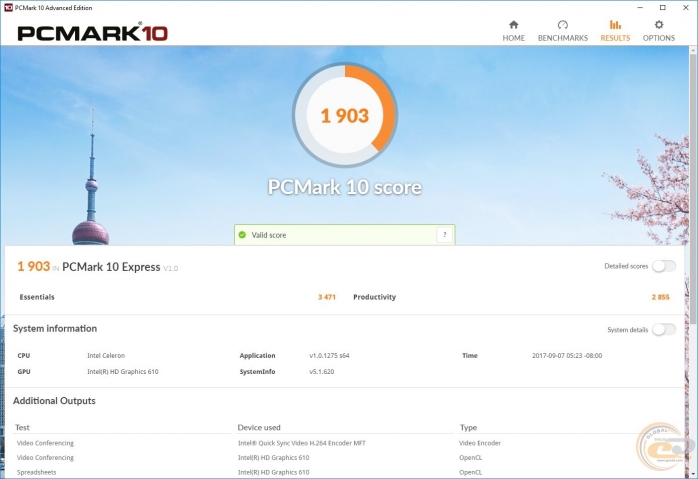This screenshot has width=698, height=479.
Task: Click the Application version v1.0.1275 s64
Action: click(x=329, y=355)
